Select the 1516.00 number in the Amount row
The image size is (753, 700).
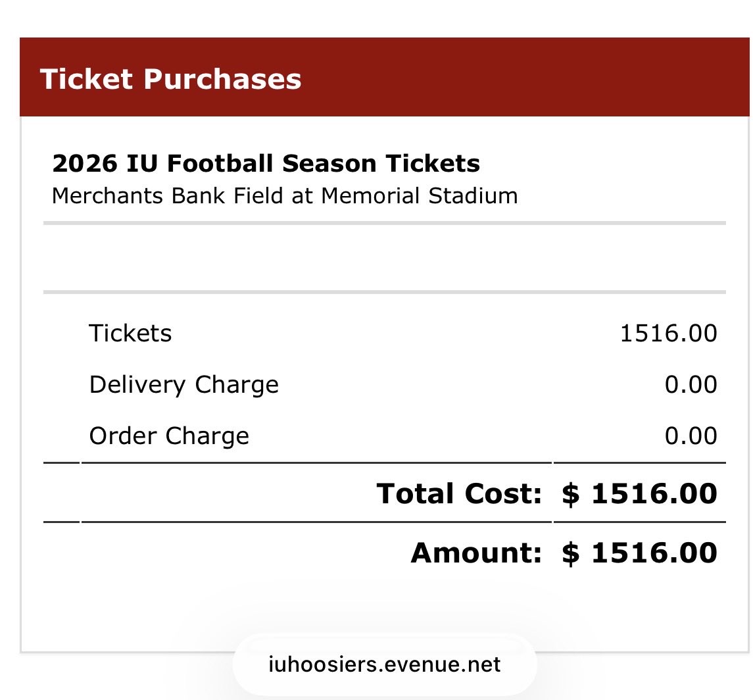pyautogui.click(x=654, y=553)
